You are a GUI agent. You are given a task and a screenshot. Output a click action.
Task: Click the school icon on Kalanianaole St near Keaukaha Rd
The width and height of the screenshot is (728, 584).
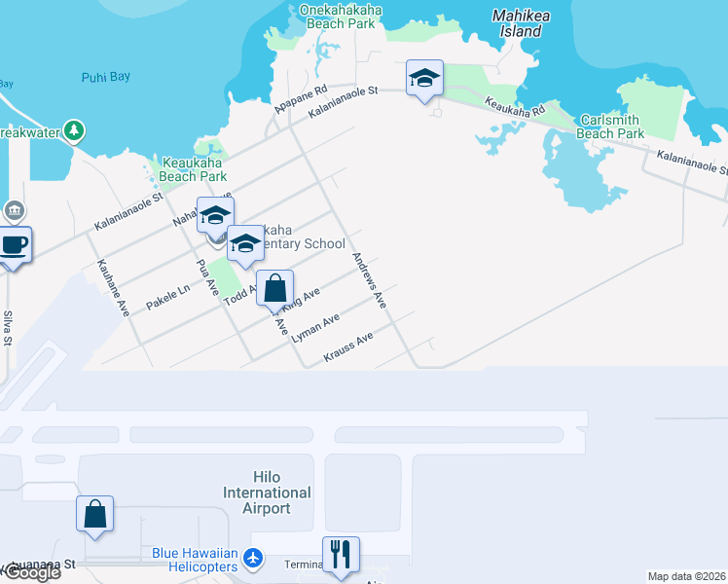(x=424, y=78)
